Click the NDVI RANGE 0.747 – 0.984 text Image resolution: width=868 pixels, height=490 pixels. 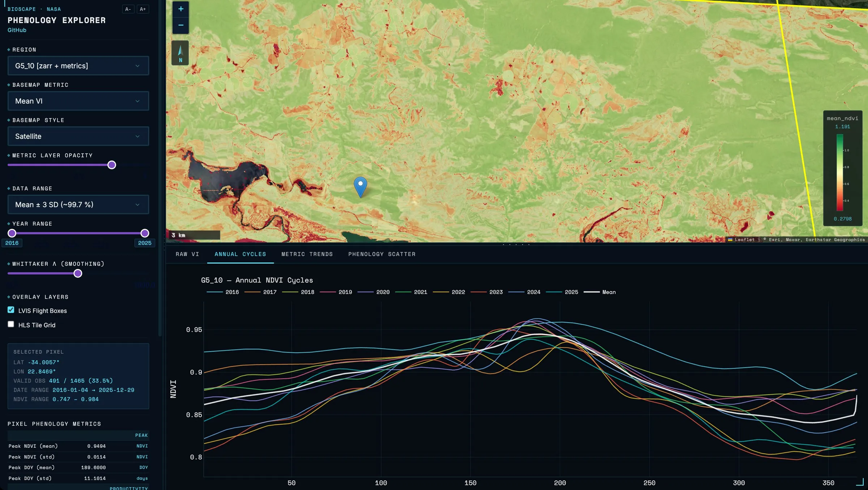(x=56, y=399)
